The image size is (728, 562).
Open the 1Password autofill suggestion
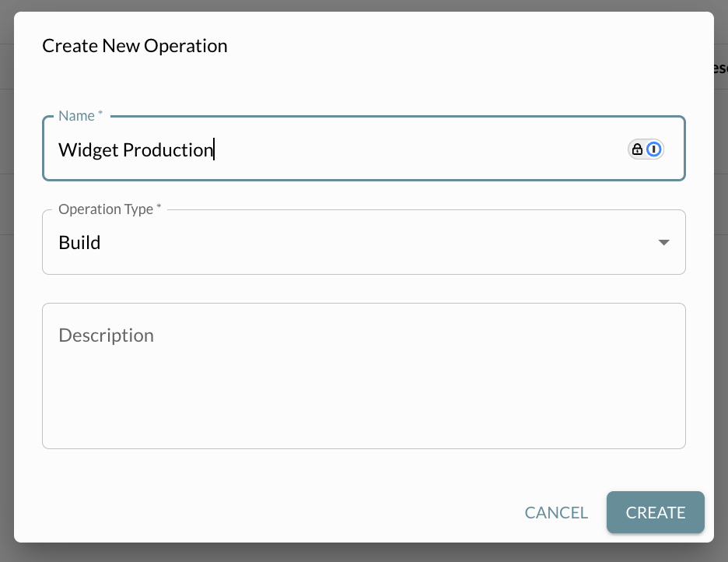coord(653,149)
